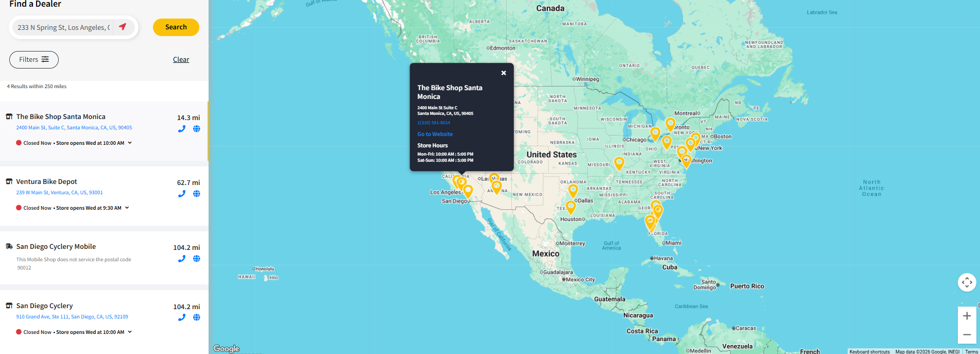The width and height of the screenshot is (980, 354).
Task: Close the Santa Monica info popup
Action: coord(503,73)
